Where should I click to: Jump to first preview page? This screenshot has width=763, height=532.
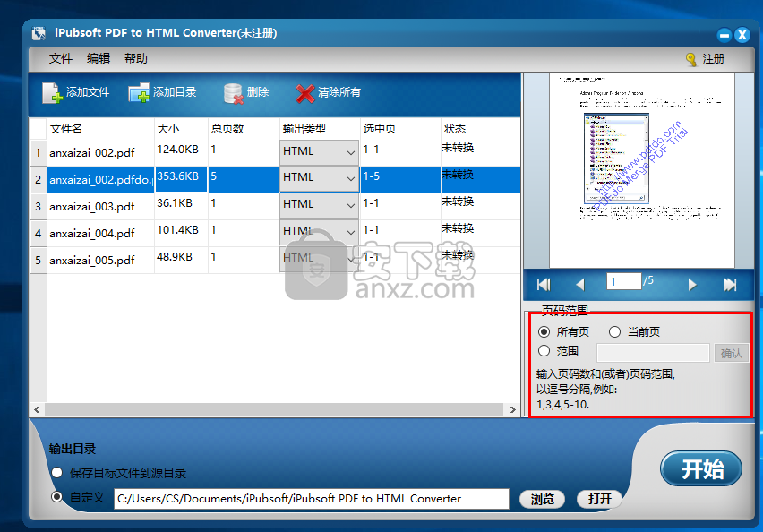[x=544, y=284]
